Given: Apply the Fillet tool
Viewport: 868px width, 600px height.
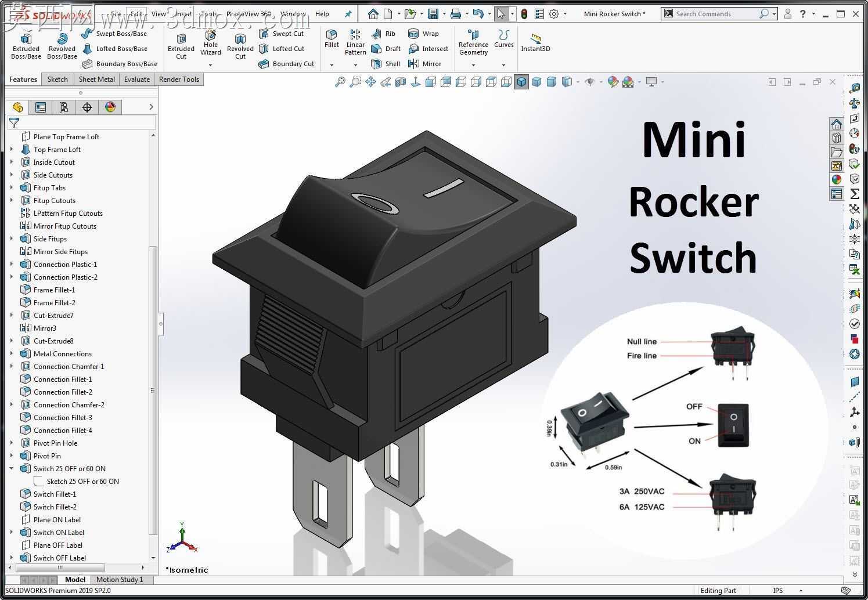Looking at the screenshot, I should point(332,39).
